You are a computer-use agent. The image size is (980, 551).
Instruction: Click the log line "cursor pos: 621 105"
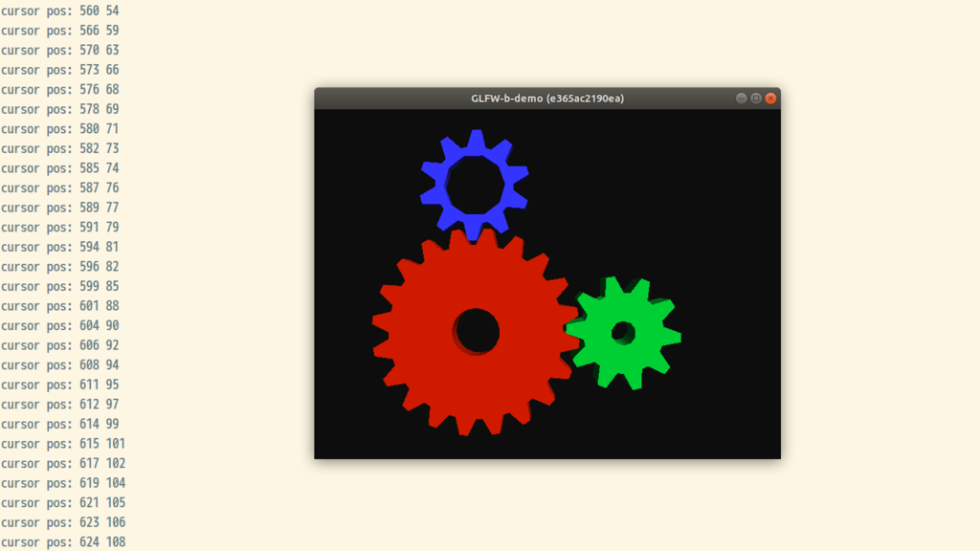[63, 503]
